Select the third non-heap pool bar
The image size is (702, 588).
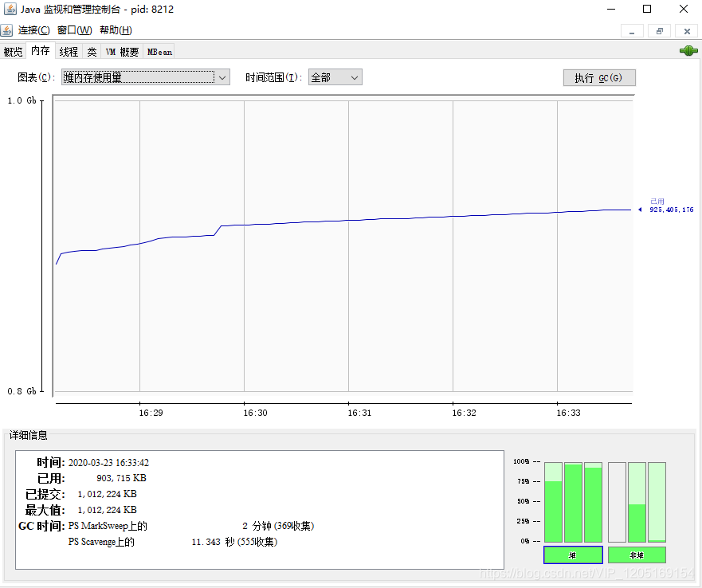[x=657, y=503]
